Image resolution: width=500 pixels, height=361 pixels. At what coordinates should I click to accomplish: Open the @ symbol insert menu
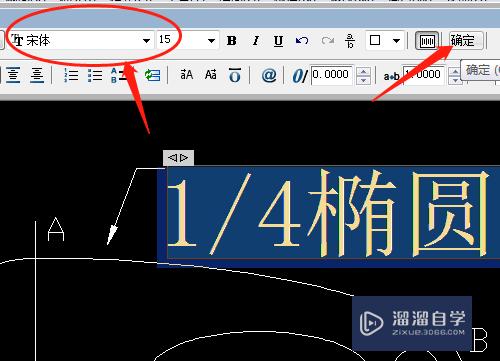click(269, 75)
